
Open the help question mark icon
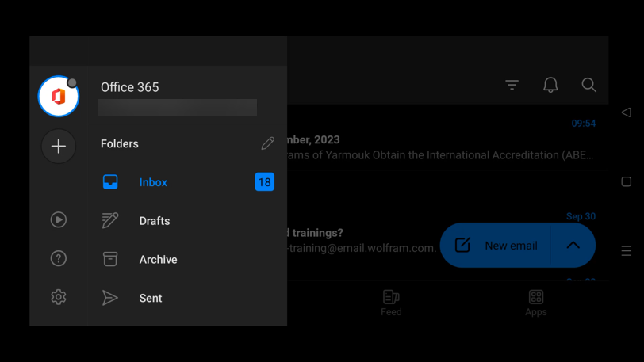[59, 258]
